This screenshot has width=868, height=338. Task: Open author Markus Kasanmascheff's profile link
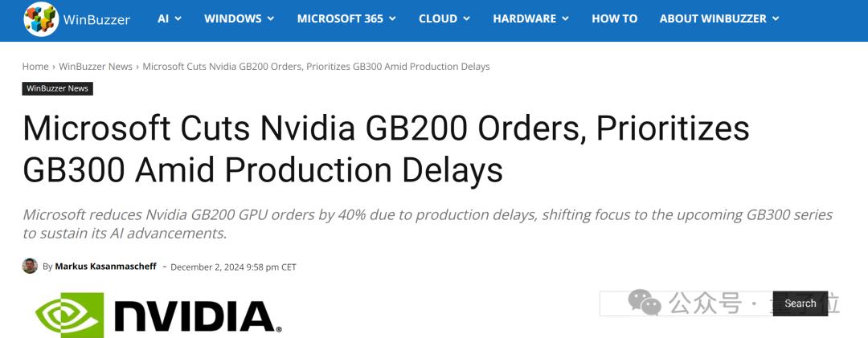point(106,267)
